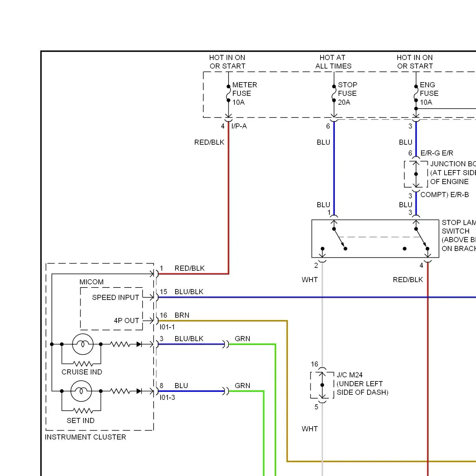The width and height of the screenshot is (476, 476).
Task: Click the CRUISE IND lamp symbol
Action: [83, 344]
